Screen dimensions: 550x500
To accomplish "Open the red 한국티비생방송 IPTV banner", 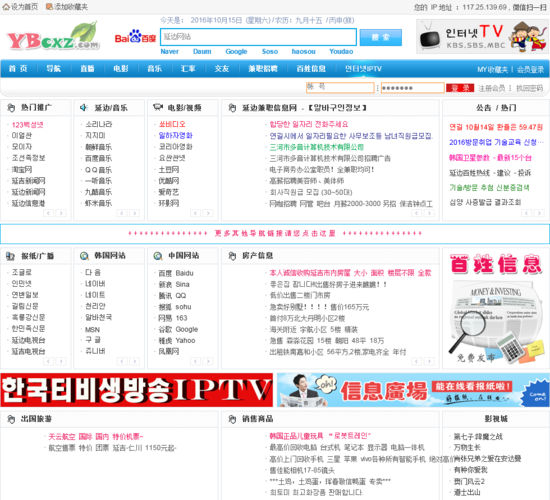I will click(137, 390).
